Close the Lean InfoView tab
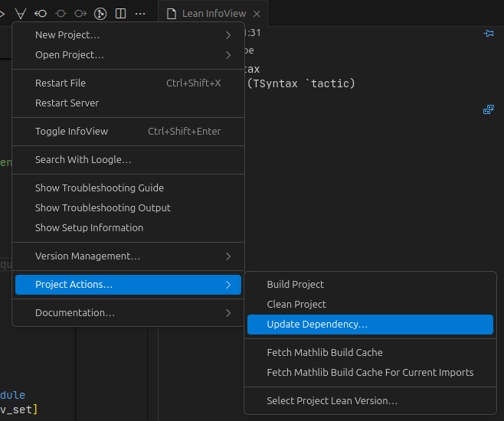The image size is (504, 421). [257, 14]
